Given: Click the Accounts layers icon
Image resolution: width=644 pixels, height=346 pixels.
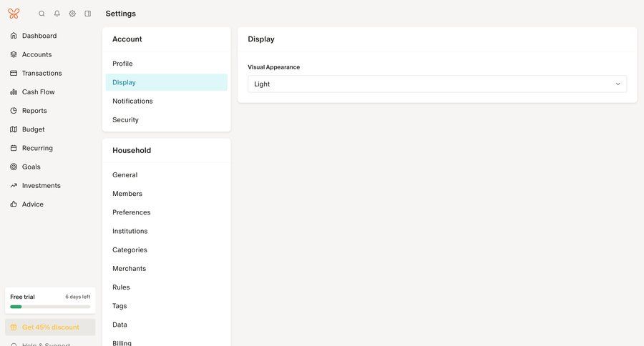Looking at the screenshot, I should tap(14, 54).
